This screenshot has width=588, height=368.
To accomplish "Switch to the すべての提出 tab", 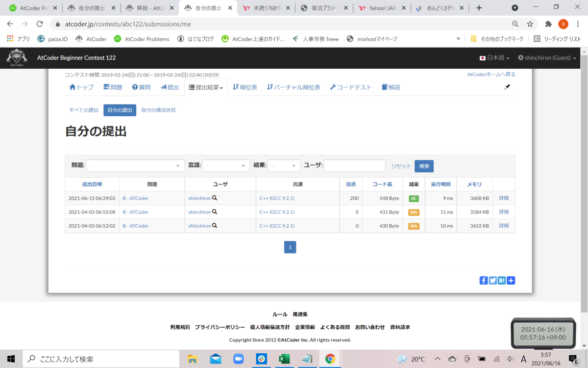I will tap(83, 110).
